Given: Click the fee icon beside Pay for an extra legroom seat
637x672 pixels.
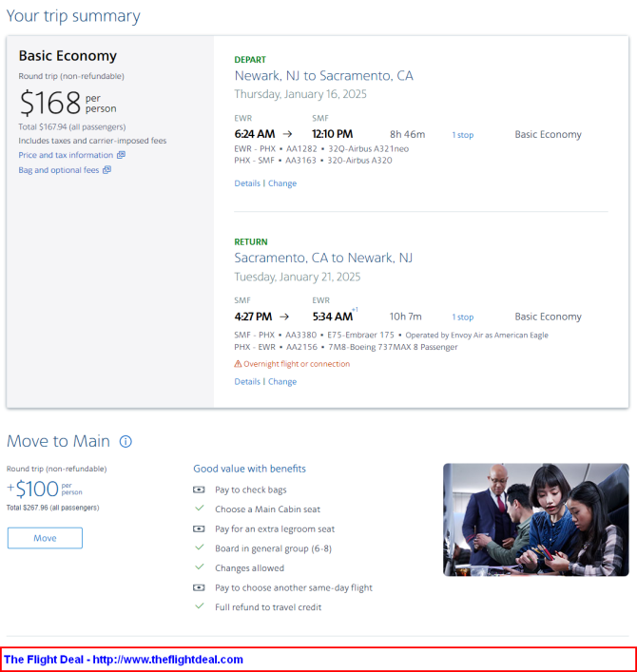Looking at the screenshot, I should tap(199, 528).
